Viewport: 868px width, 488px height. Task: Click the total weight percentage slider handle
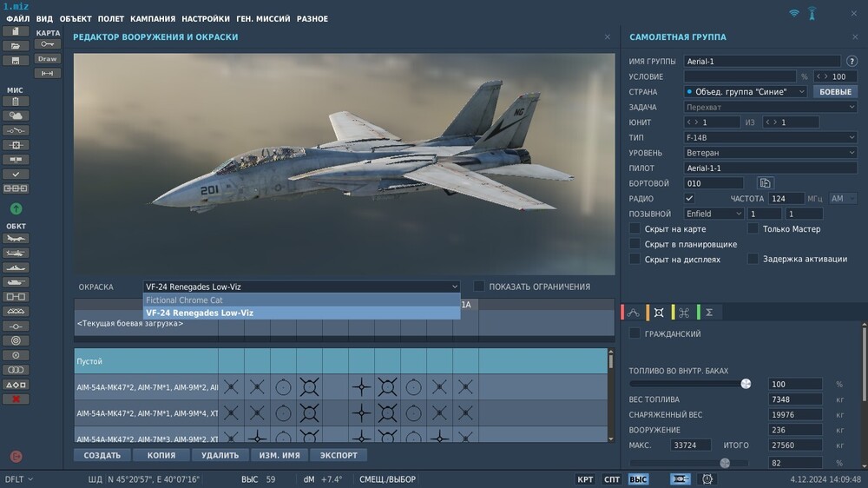coord(725,463)
